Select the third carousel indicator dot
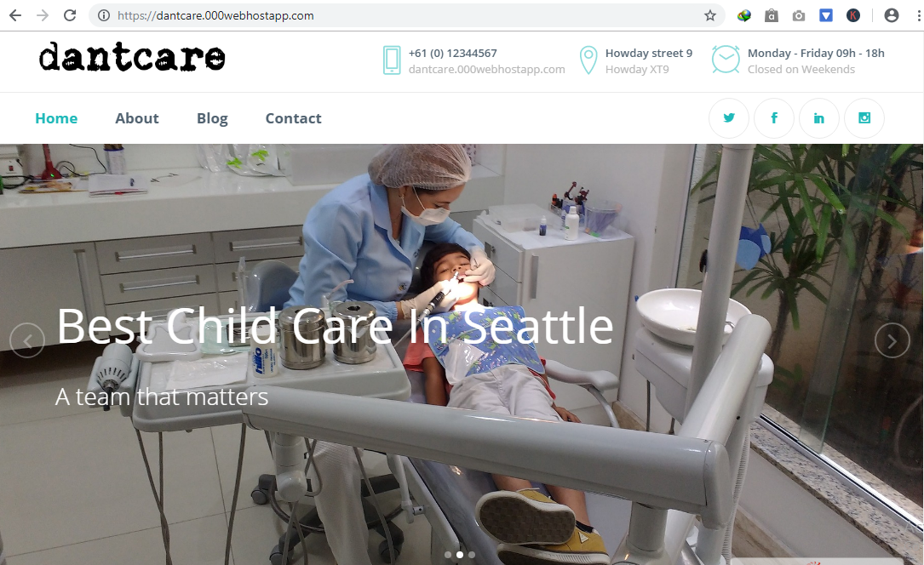This screenshot has height=565, width=924. [472, 555]
